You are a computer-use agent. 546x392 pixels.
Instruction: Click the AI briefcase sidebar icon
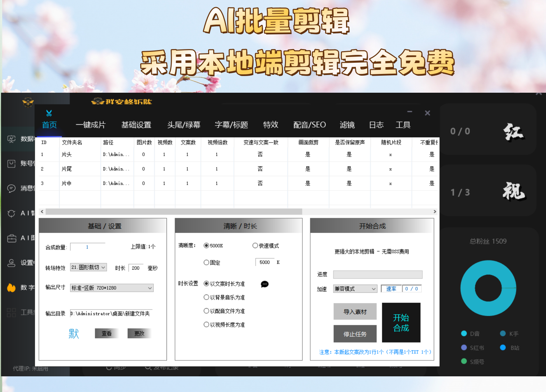click(12, 238)
